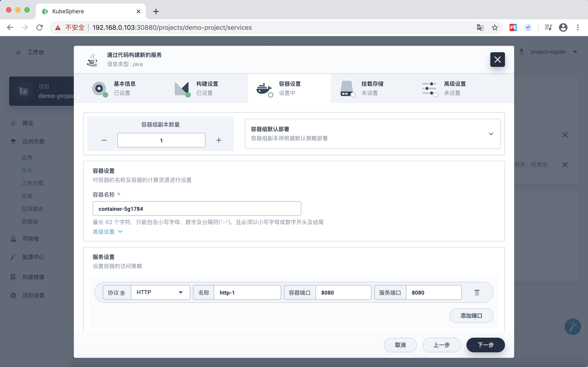
Task: Open the Chrome profile avatar icon
Action: (563, 27)
